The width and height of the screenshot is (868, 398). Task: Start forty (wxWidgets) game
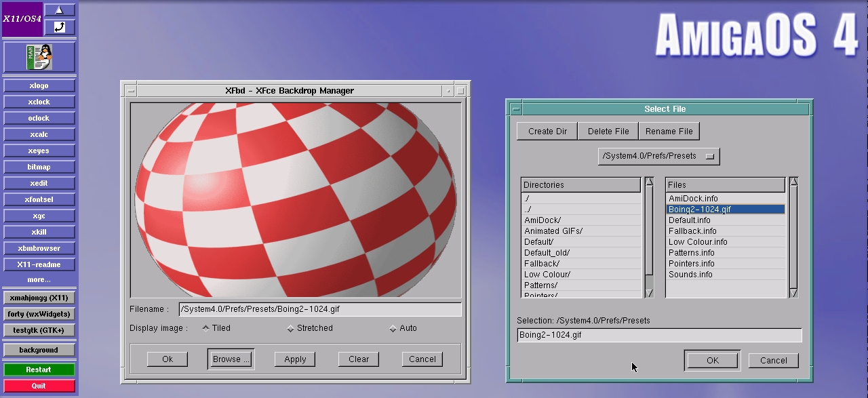coord(39,315)
